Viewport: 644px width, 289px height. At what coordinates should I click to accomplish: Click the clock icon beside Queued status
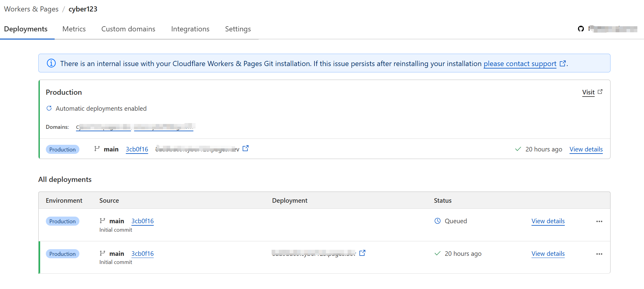pyautogui.click(x=438, y=221)
